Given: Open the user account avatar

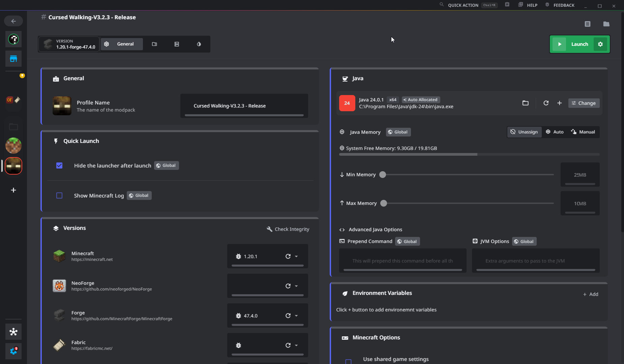Looking at the screenshot, I should tap(13, 39).
